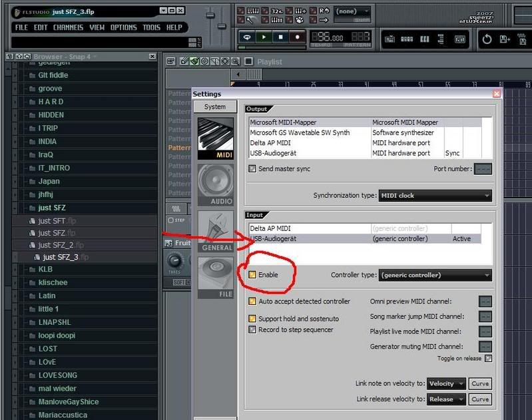The image size is (532, 420).
Task: Open the Synchronization type dropdown
Action: pos(435,196)
